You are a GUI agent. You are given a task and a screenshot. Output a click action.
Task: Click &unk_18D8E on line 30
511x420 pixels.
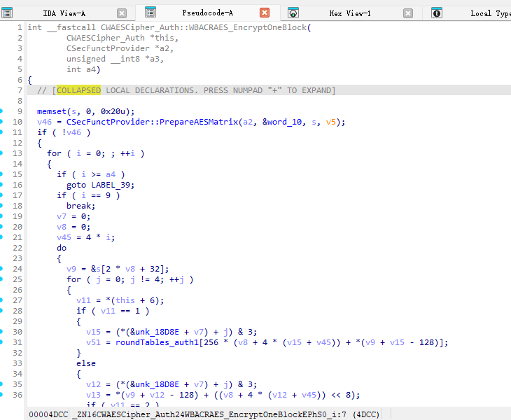[155, 332]
